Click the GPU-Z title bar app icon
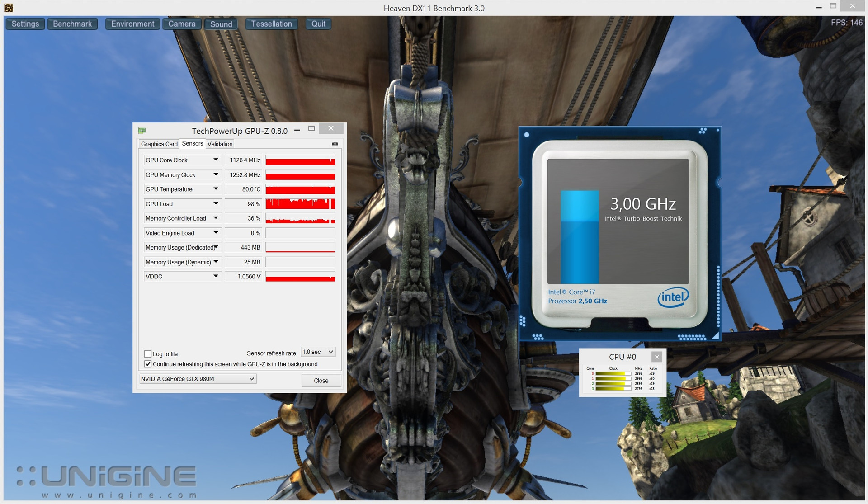 coord(142,131)
